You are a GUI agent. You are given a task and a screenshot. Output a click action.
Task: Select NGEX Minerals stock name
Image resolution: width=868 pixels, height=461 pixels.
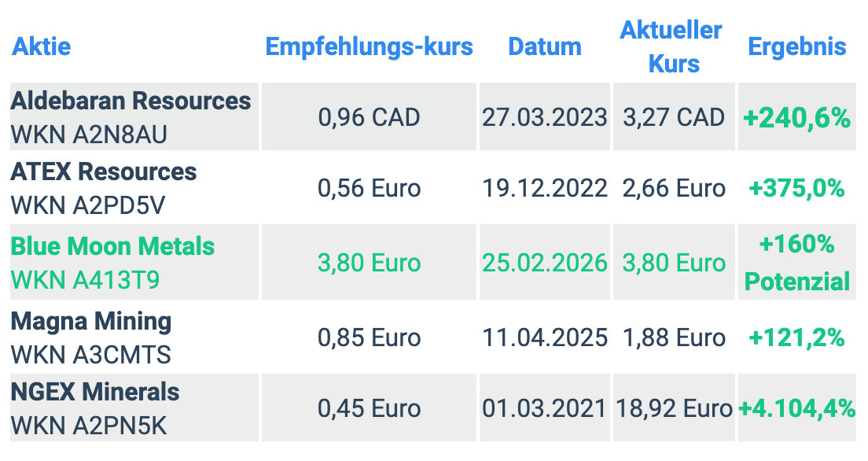click(x=95, y=392)
